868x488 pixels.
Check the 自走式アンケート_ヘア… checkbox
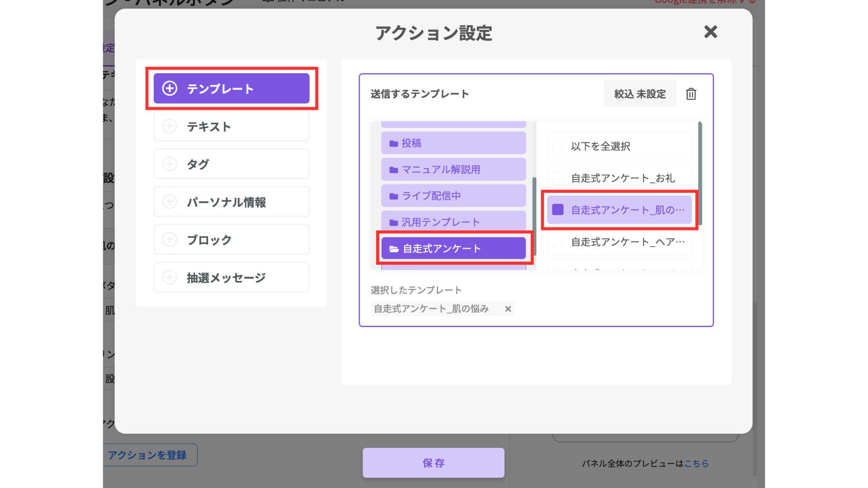coord(558,242)
